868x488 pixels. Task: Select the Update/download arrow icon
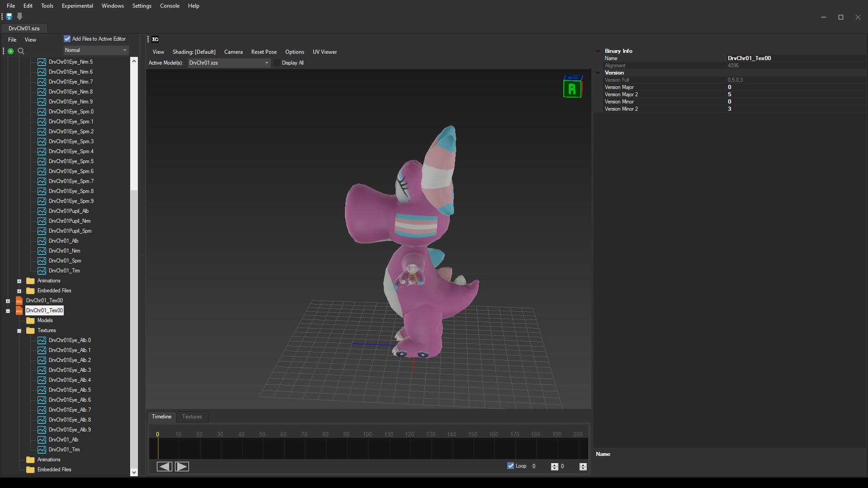click(19, 16)
